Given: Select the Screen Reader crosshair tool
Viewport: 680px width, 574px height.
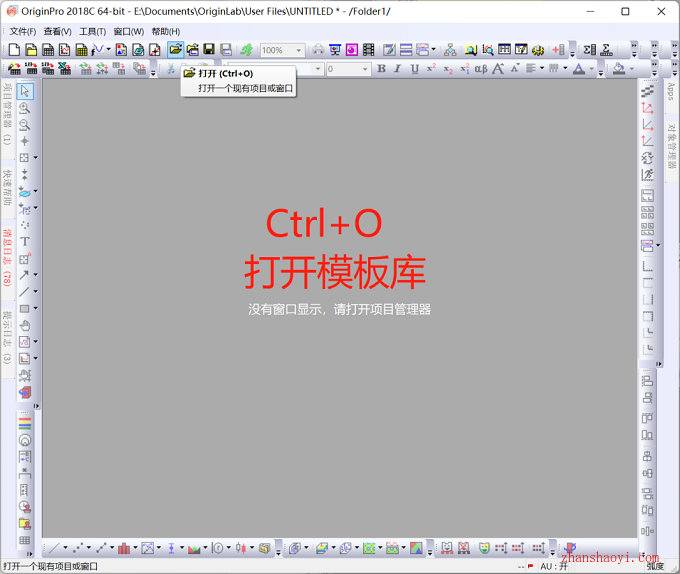Looking at the screenshot, I should 25,141.
